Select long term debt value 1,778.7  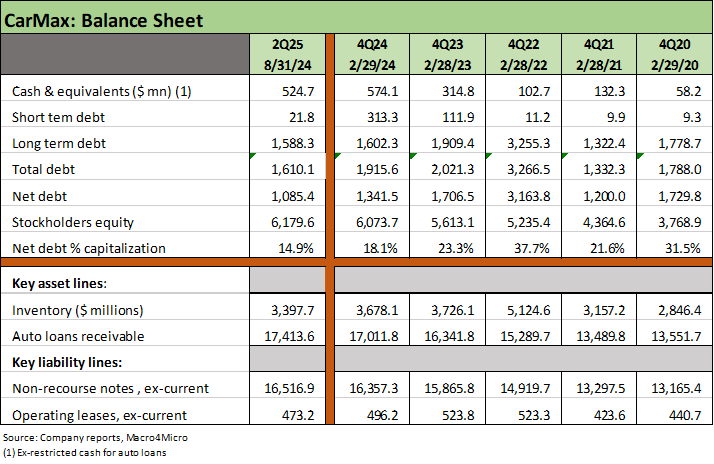point(680,143)
